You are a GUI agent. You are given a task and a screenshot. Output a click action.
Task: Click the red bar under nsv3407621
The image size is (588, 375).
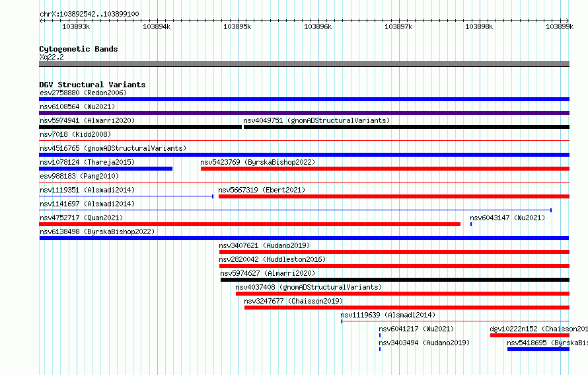[x=394, y=252]
